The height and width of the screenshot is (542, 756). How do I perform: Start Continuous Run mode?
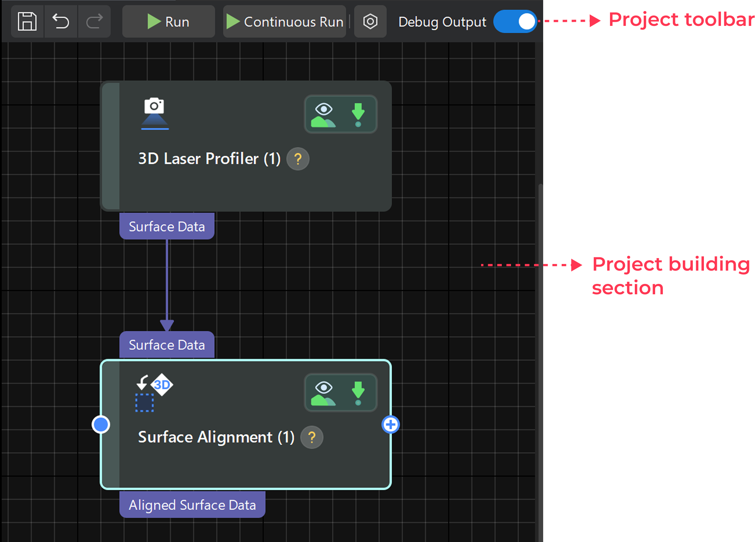pos(284,21)
